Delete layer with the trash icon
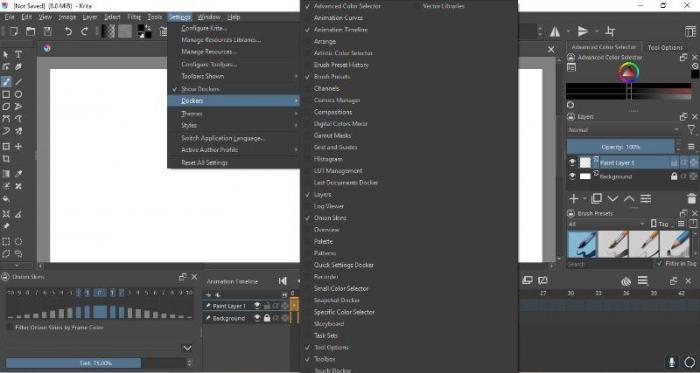 (x=692, y=199)
